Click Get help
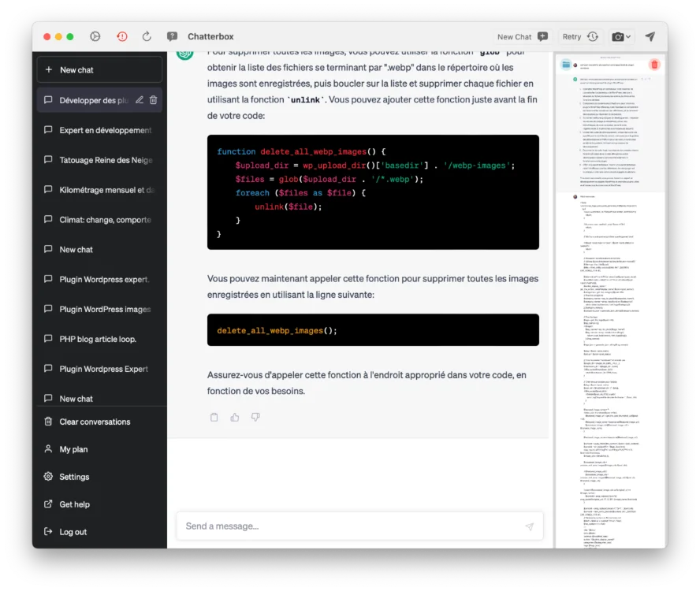Image resolution: width=700 pixels, height=591 pixels. [x=99, y=504]
